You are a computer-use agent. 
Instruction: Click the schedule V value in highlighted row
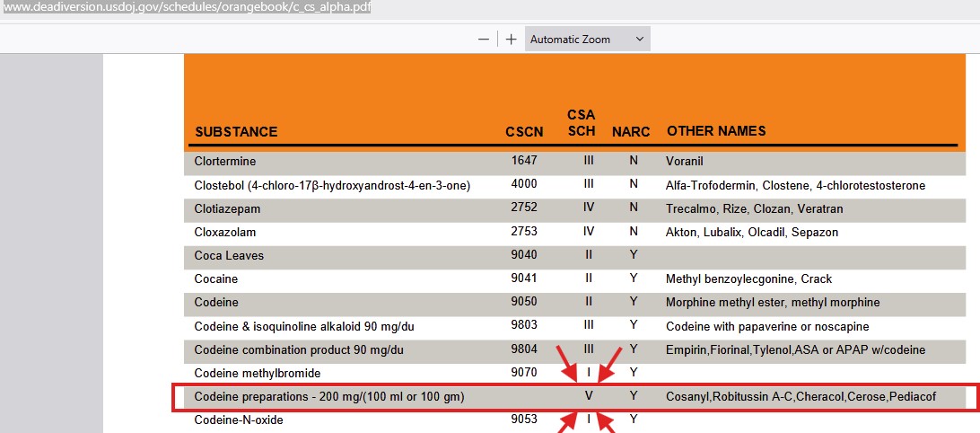[589, 396]
